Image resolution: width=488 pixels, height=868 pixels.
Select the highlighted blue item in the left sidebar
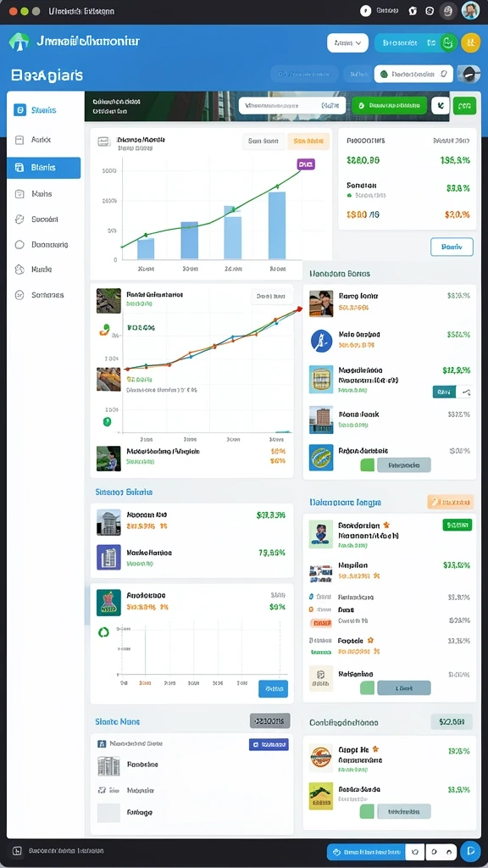[x=44, y=168]
